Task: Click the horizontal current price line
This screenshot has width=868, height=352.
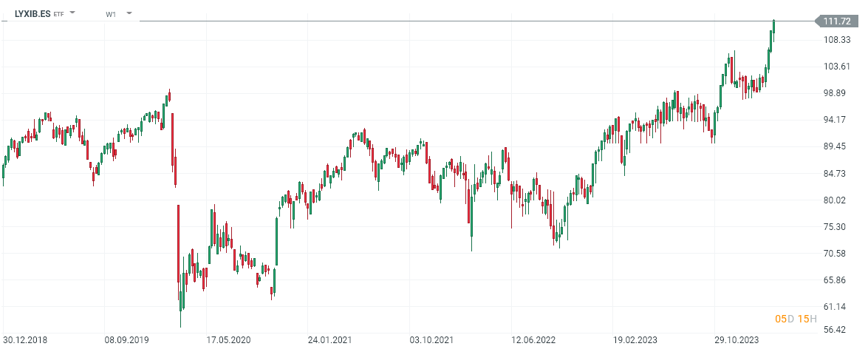Action: [x=443, y=21]
